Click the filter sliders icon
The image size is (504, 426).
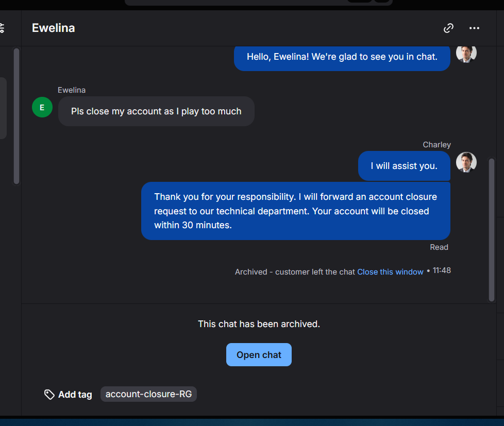pos(2,28)
